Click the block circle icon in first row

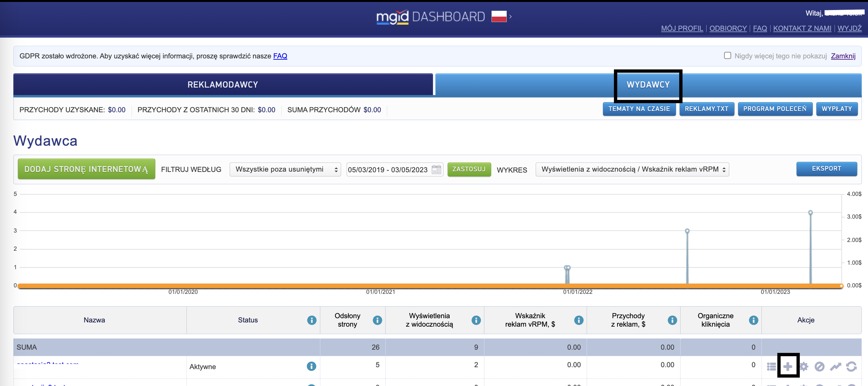coord(820,367)
